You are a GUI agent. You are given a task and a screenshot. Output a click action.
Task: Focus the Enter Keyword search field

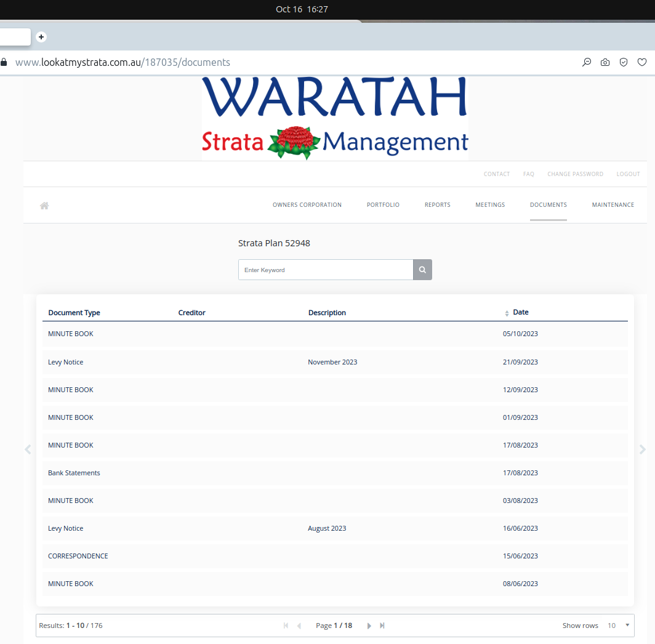point(326,270)
